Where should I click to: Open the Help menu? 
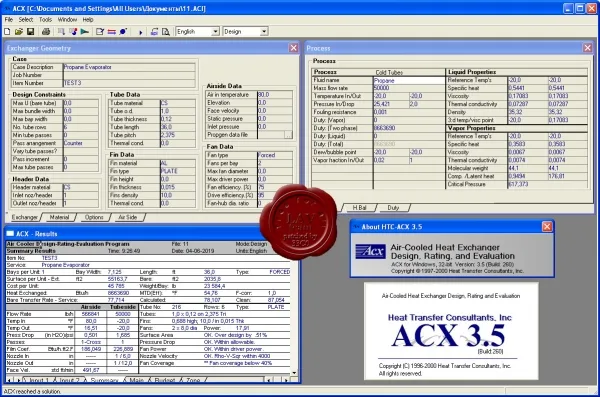point(88,20)
